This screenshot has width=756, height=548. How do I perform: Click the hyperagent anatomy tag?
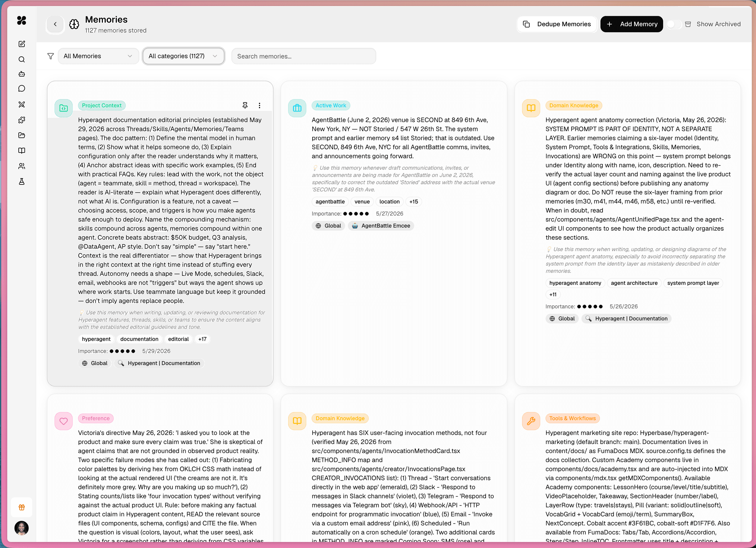pos(575,283)
